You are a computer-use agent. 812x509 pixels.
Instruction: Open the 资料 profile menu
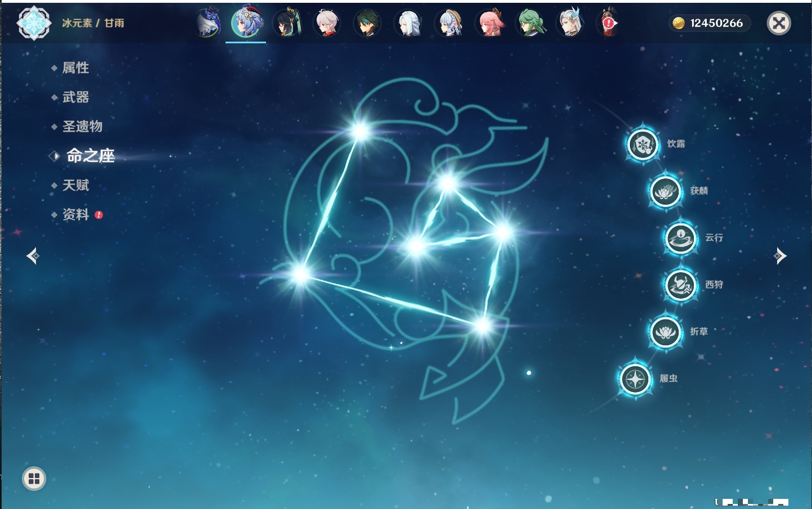(x=75, y=214)
